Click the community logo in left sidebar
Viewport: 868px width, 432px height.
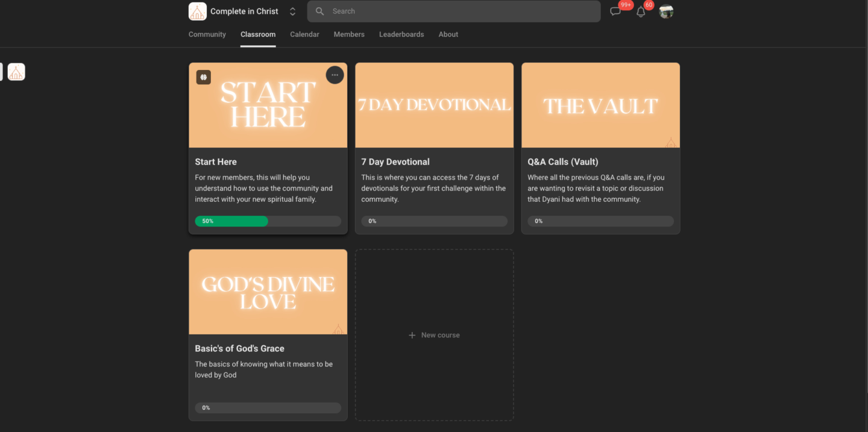click(x=16, y=72)
